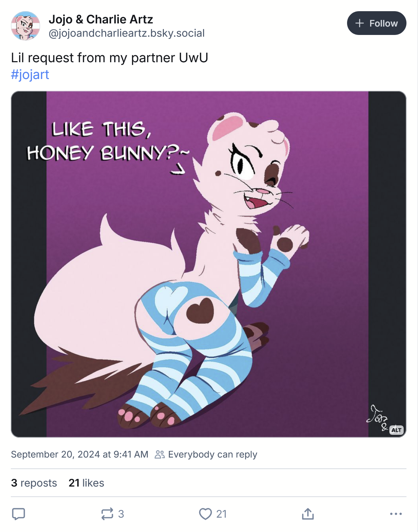Viewport: 418px width, 532px height.
Task: Click the like count beside the heart
Action: [222, 514]
